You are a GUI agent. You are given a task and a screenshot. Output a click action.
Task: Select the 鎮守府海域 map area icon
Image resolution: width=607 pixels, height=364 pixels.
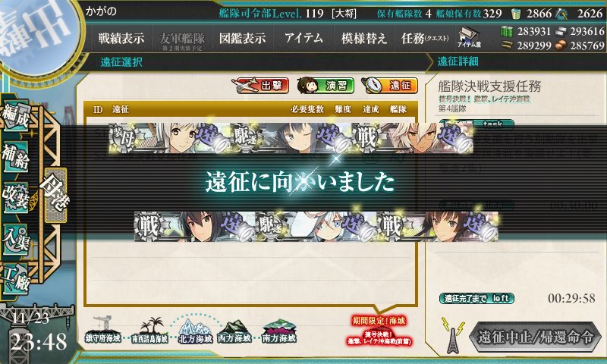[x=102, y=330]
